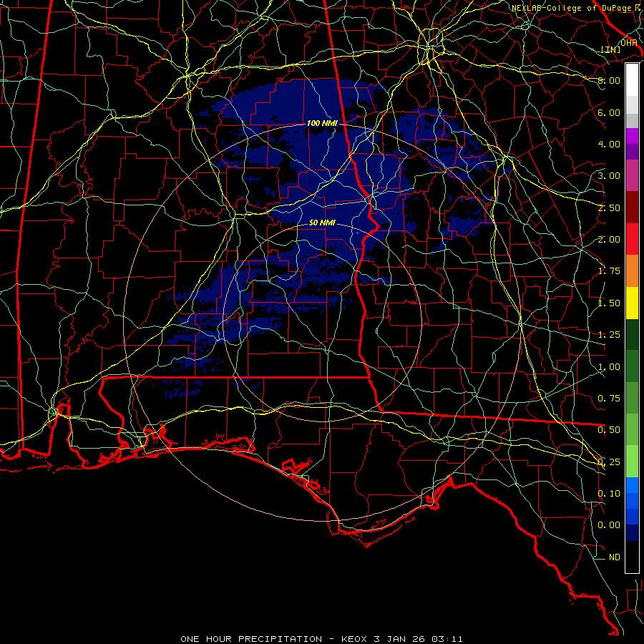Click the dark red 2.50 legend swatch
Image resolution: width=644 pixels, height=644 pixels.
632,208
